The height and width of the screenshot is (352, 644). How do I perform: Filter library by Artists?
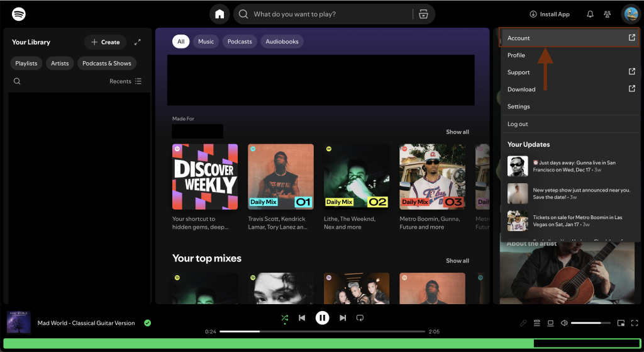[60, 64]
